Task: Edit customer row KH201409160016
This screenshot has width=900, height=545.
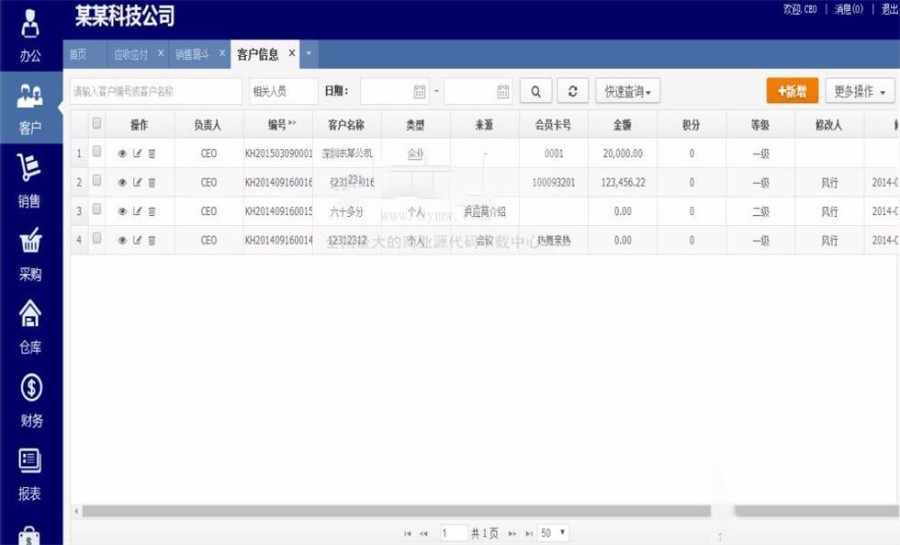Action: pos(137,182)
